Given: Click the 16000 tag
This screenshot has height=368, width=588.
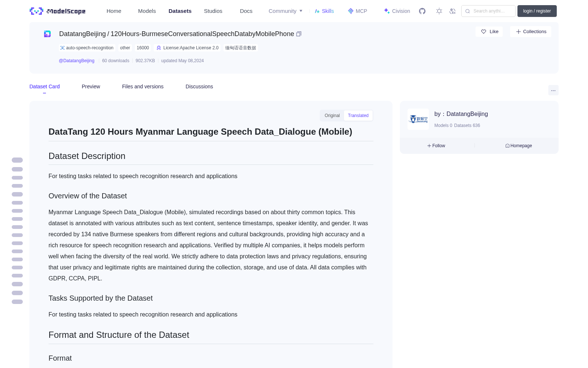Looking at the screenshot, I should point(143,48).
